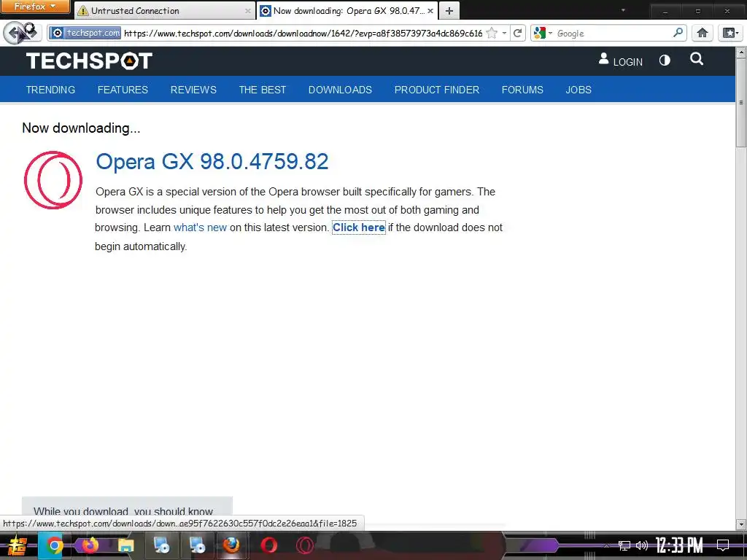Go to THE BEST section
The width and height of the screenshot is (747, 560).
[263, 90]
